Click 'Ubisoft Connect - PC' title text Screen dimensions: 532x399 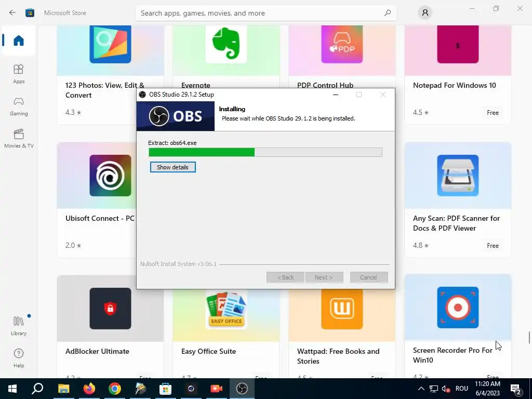[100, 218]
